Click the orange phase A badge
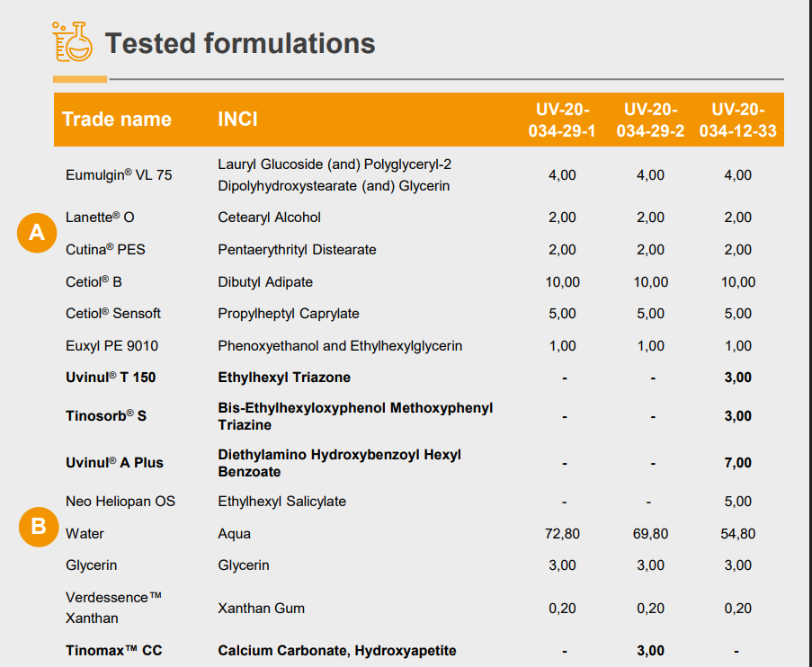This screenshot has height=667, width=812. click(x=37, y=233)
